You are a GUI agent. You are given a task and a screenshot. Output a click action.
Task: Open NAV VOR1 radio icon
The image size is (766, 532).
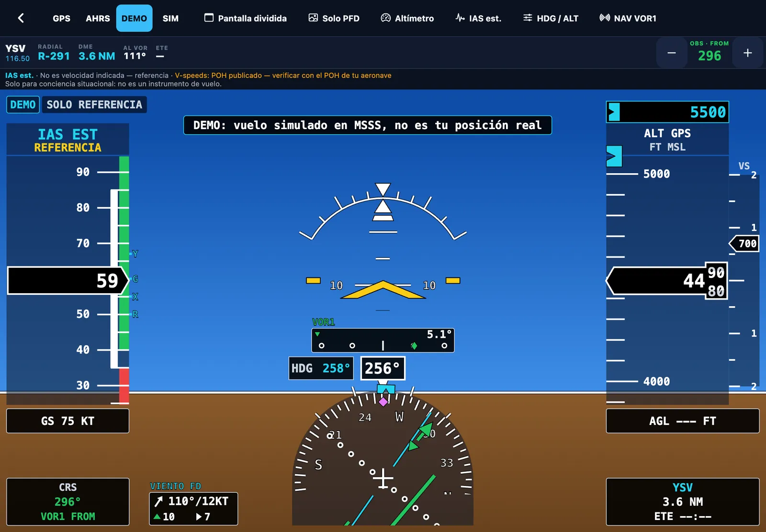click(x=605, y=18)
